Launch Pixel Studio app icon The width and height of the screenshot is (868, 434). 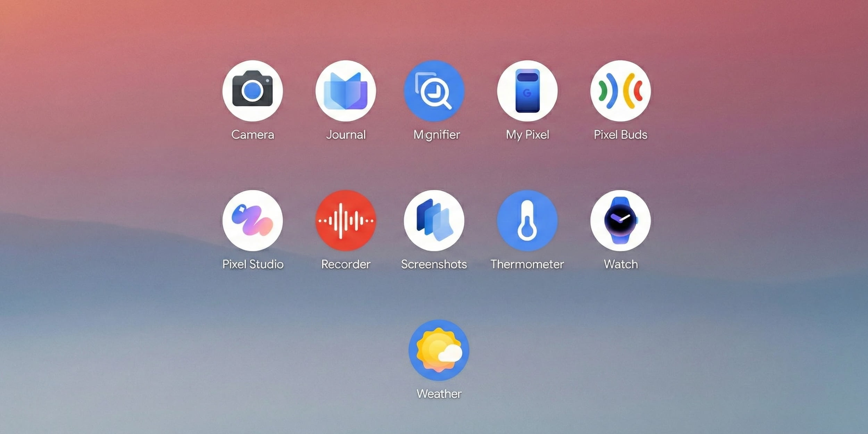252,220
